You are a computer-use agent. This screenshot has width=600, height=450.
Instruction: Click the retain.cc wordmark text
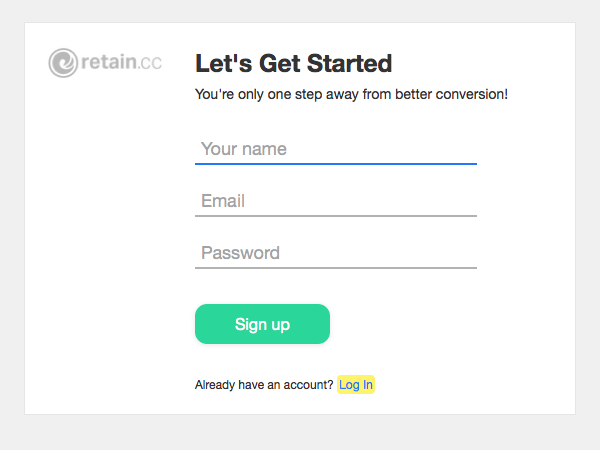(121, 62)
